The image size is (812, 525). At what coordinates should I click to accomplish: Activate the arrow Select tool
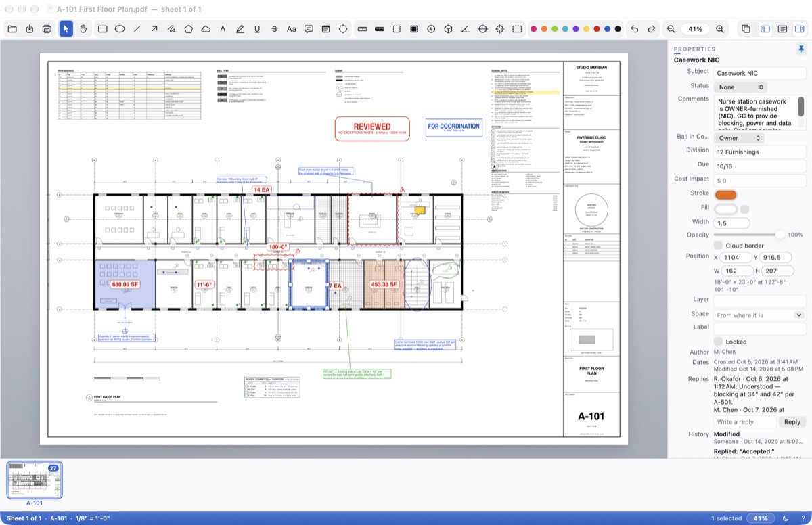tap(66, 29)
